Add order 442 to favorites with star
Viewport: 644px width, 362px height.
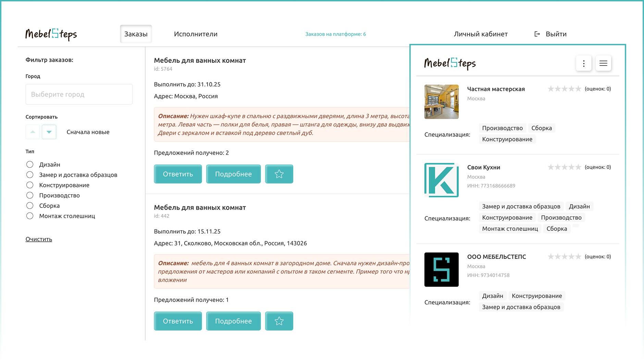click(x=279, y=321)
